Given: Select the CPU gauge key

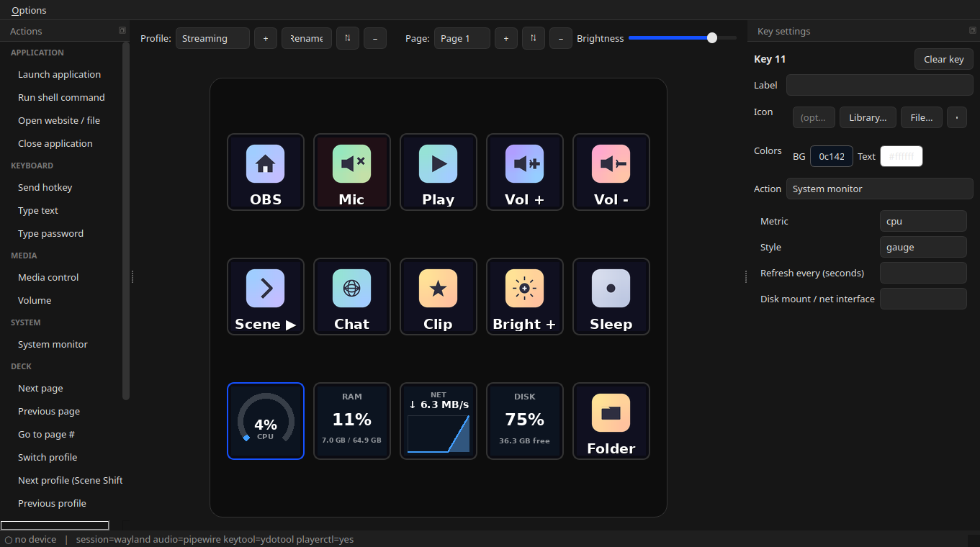Looking at the screenshot, I should click(266, 421).
